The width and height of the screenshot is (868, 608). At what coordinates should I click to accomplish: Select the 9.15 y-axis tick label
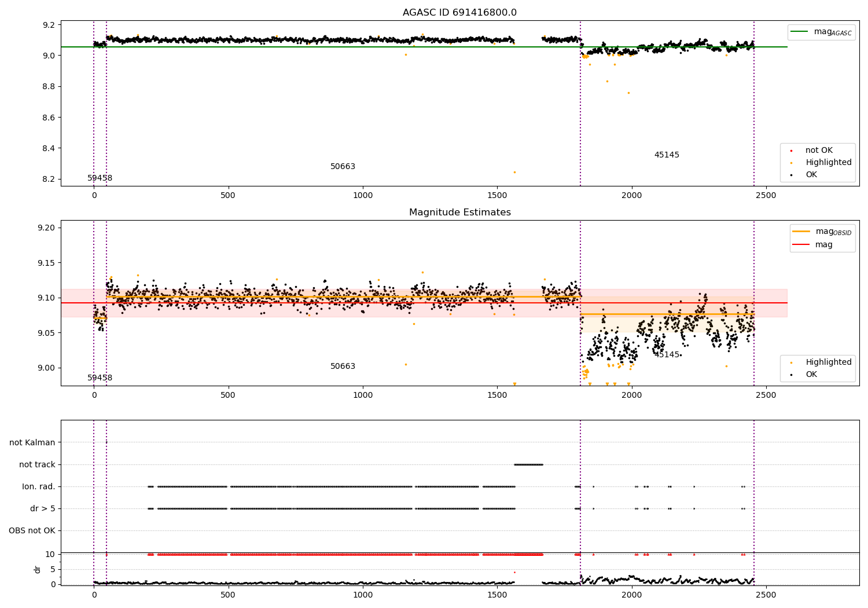(x=46, y=263)
